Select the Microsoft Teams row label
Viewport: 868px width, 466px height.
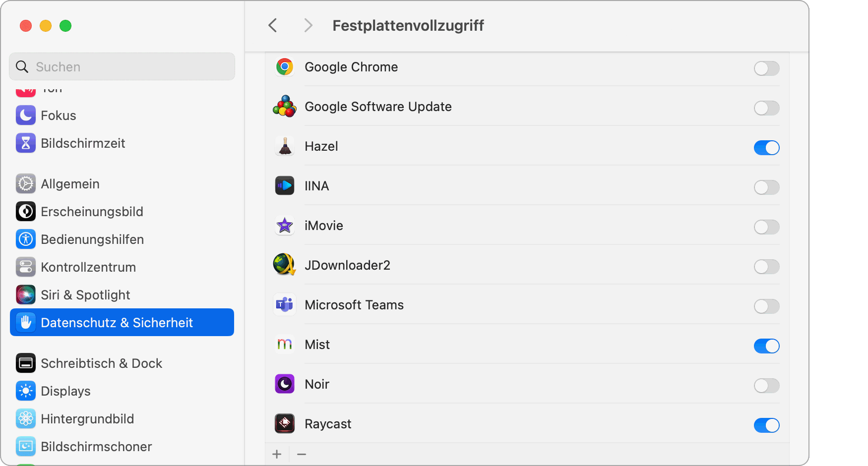pyautogui.click(x=354, y=305)
